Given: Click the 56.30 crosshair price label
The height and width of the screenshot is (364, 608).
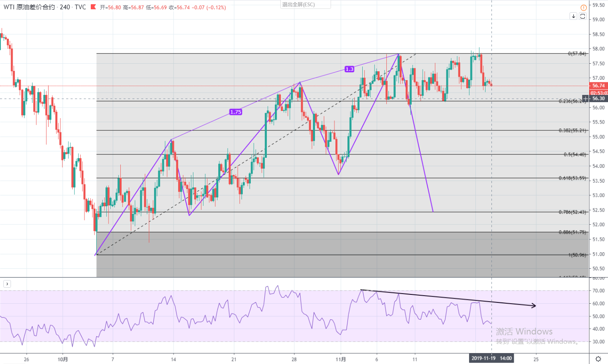Looking at the screenshot, I should click(x=599, y=99).
